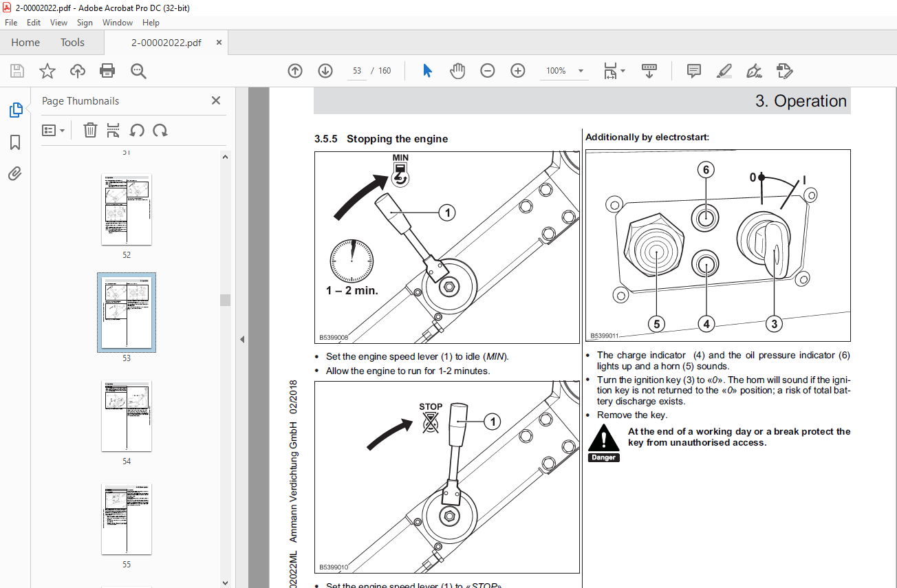The width and height of the screenshot is (897, 588).
Task: Open the Bookmarks pane in the sidebar
Action: coord(15,142)
